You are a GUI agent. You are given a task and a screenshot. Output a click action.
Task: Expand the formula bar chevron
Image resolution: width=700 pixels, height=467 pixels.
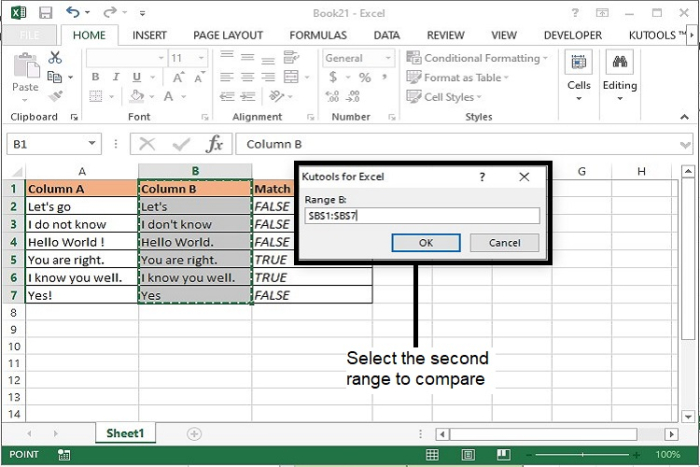pos(685,145)
